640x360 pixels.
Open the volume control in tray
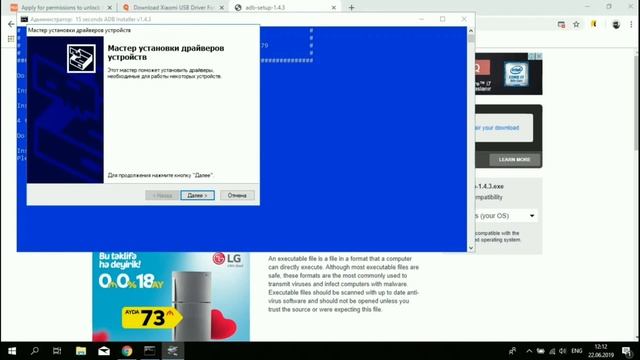(x=563, y=351)
